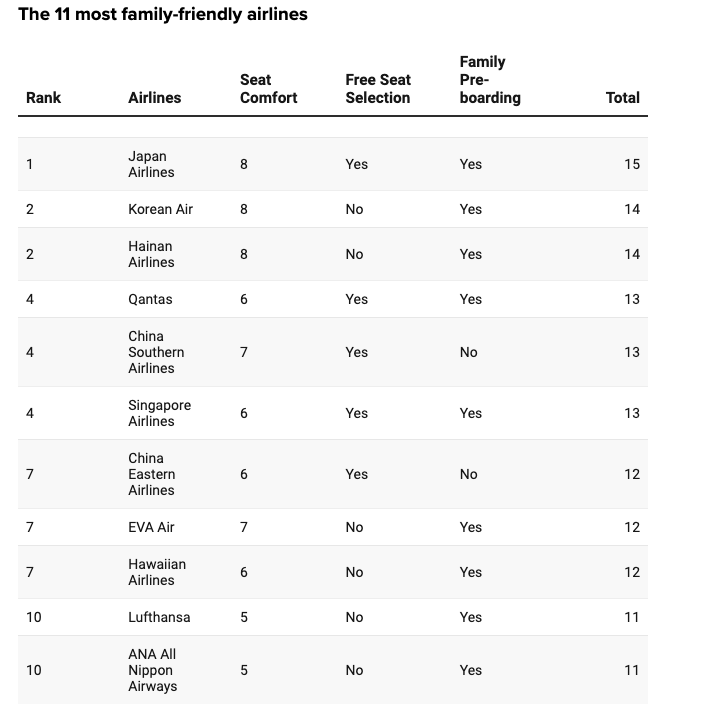The height and width of the screenshot is (719, 717).
Task: Click the Airlines column header
Action: tap(155, 98)
